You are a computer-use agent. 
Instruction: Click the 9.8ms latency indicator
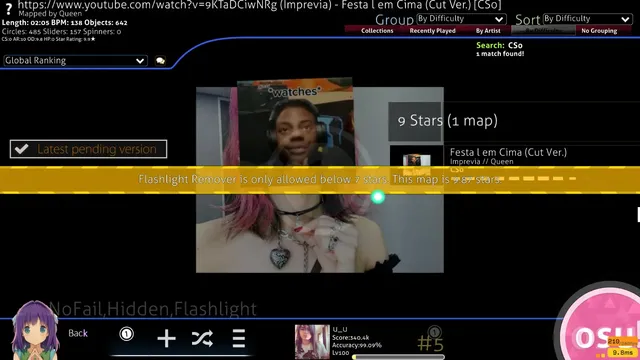click(622, 352)
